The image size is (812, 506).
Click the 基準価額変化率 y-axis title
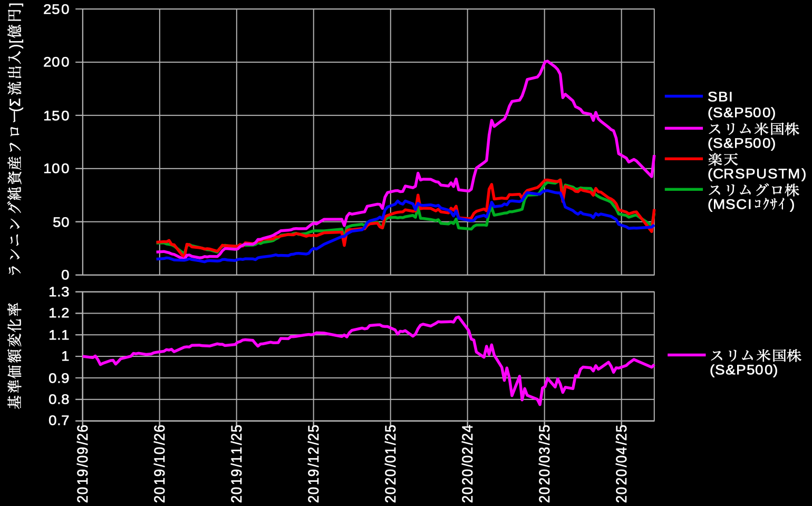pos(15,356)
